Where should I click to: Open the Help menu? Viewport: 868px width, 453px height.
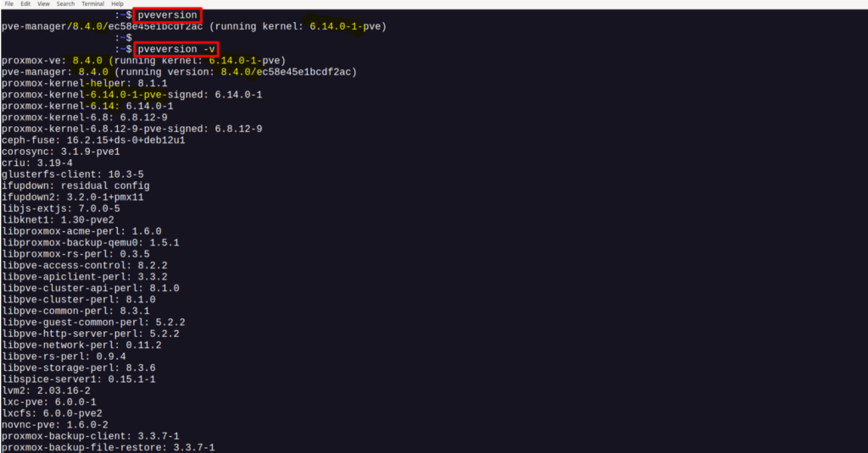coord(117,4)
